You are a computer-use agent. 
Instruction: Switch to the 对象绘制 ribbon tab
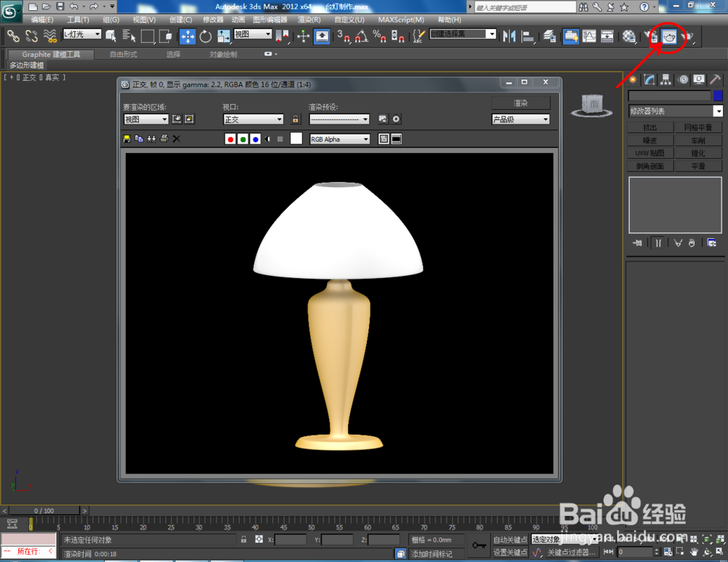223,55
